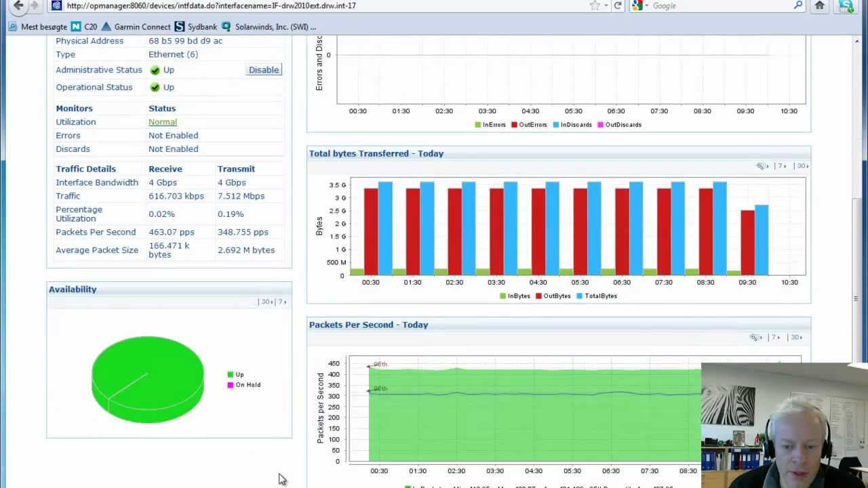This screenshot has height=488, width=868.
Task: Click the Errors 'Not Enabled' status
Action: pyautogui.click(x=174, y=136)
